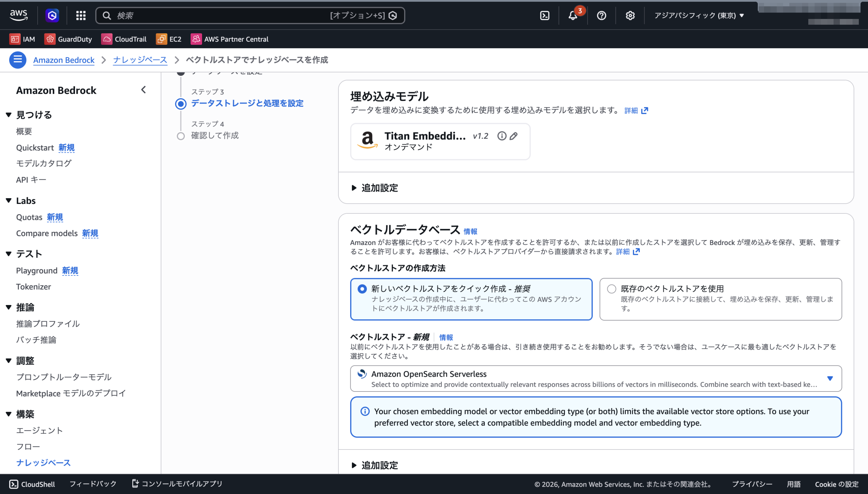868x494 pixels.
Task: Open the help question mark icon
Action: pyautogui.click(x=601, y=16)
